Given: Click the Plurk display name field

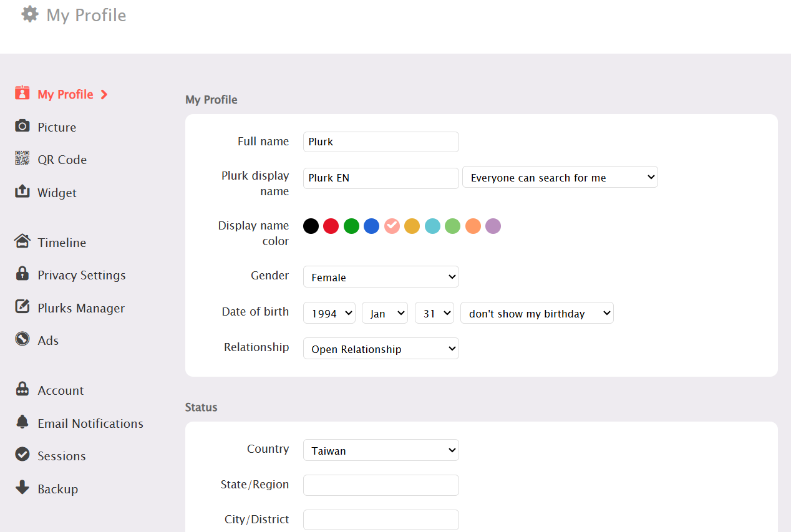Looking at the screenshot, I should click(x=381, y=178).
